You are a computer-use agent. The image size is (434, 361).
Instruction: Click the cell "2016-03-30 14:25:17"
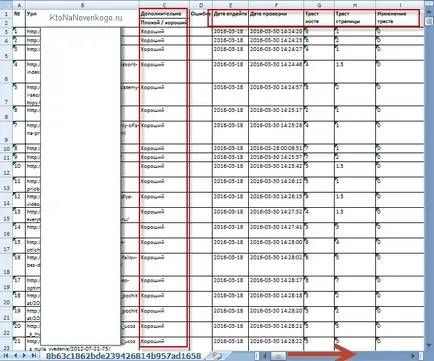point(276,114)
